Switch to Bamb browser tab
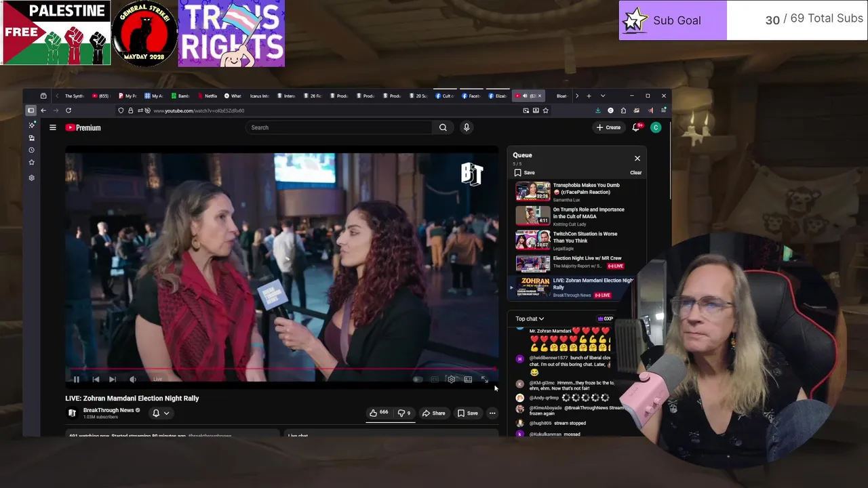 [180, 96]
